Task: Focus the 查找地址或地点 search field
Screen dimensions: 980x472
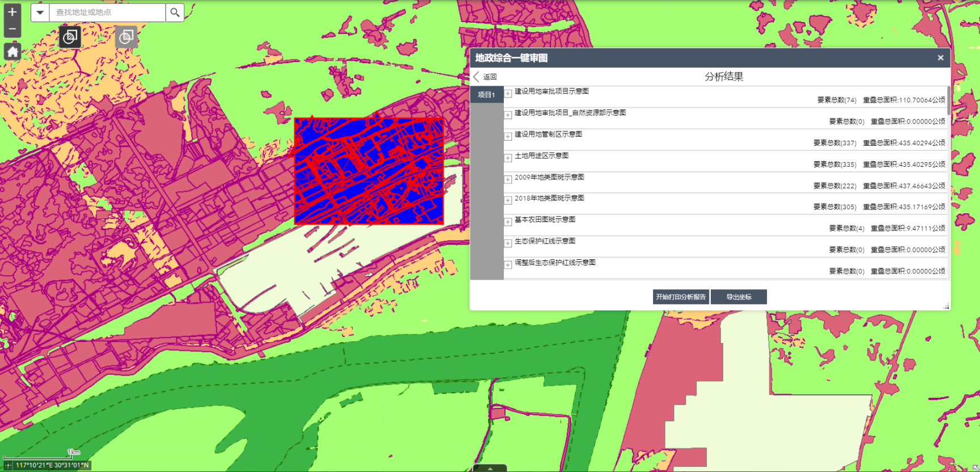Action: pyautogui.click(x=108, y=12)
